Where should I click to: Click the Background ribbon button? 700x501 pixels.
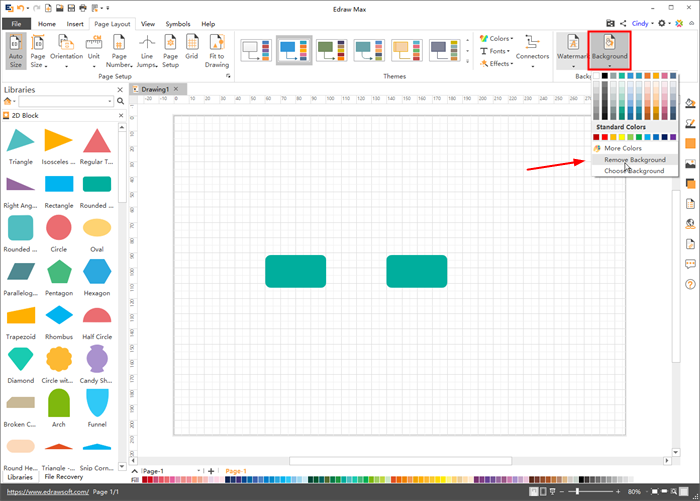click(x=609, y=50)
